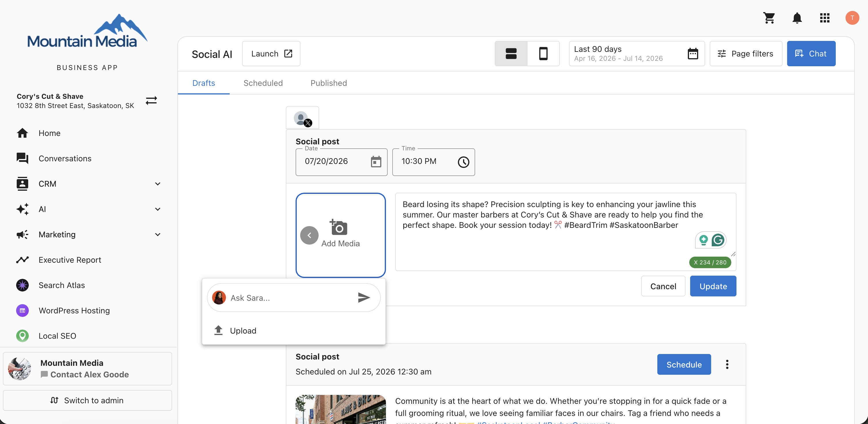Click the WordPress Hosting purple icon
Image resolution: width=868 pixels, height=424 pixels.
[x=22, y=310]
